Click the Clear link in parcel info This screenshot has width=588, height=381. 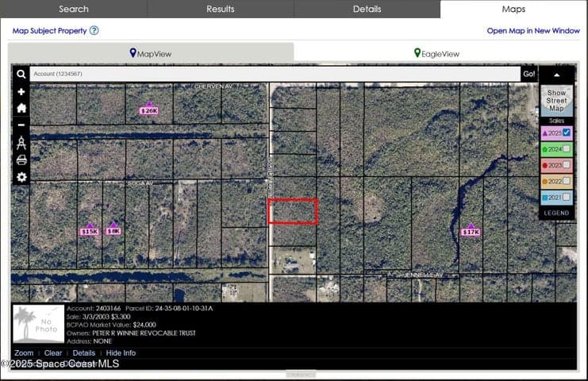(53, 353)
